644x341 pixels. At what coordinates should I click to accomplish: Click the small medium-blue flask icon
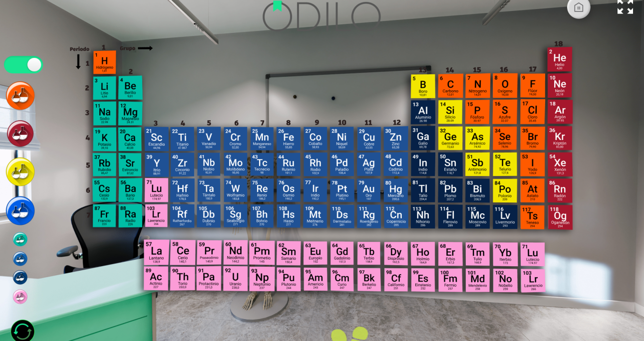(20, 259)
